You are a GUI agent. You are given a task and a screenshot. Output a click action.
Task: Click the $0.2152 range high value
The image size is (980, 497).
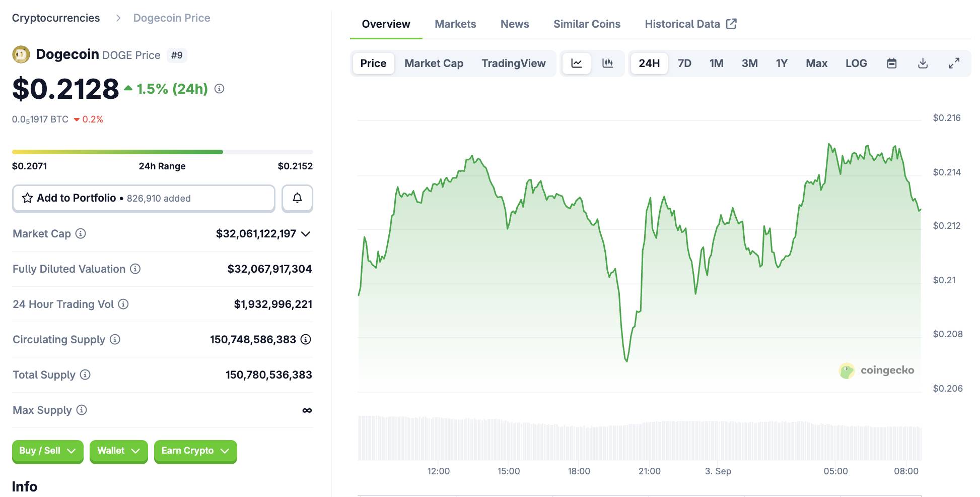point(295,166)
